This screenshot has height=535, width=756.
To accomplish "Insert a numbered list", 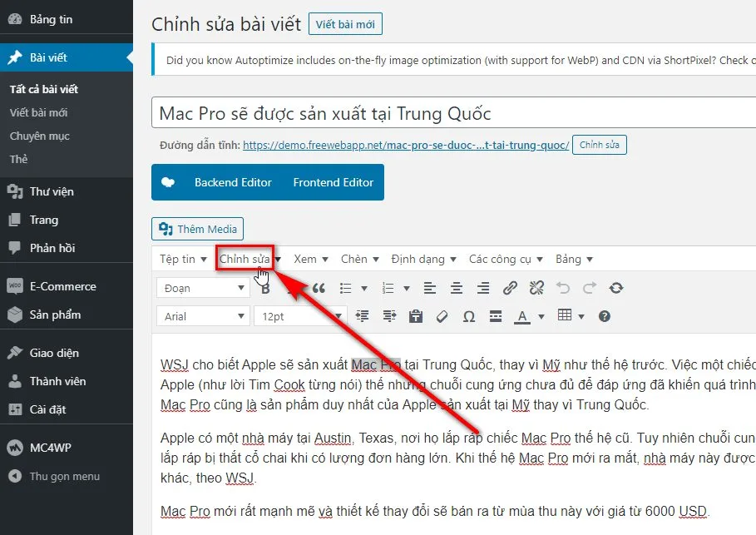I will (x=388, y=289).
